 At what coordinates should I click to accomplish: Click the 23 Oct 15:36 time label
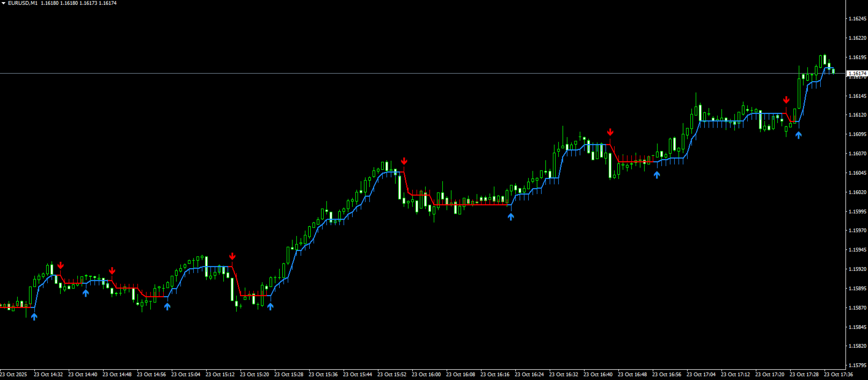[323, 375]
